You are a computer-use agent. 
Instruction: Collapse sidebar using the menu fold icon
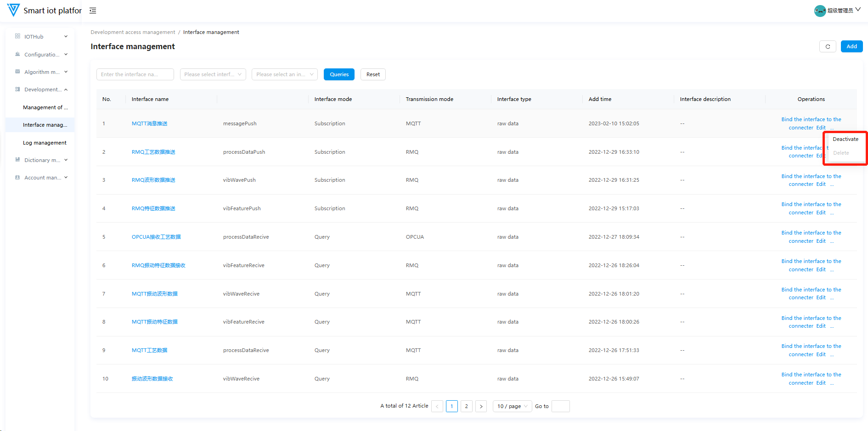click(x=93, y=11)
